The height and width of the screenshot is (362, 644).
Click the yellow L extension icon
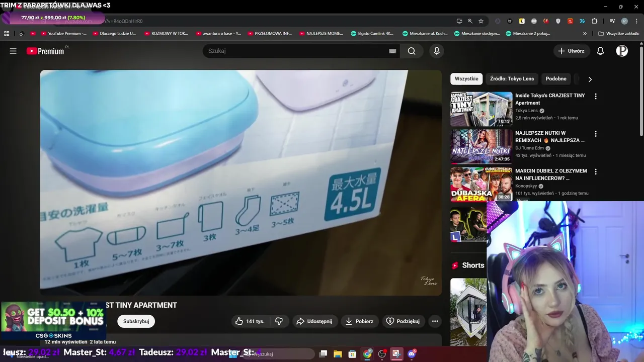tap(522, 21)
